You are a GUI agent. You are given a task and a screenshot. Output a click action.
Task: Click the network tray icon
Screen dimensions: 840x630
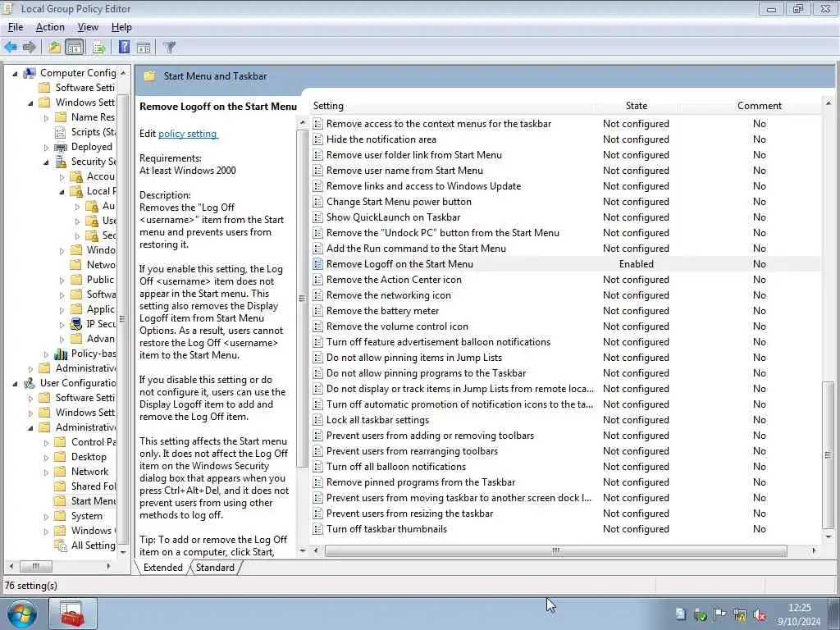[740, 614]
